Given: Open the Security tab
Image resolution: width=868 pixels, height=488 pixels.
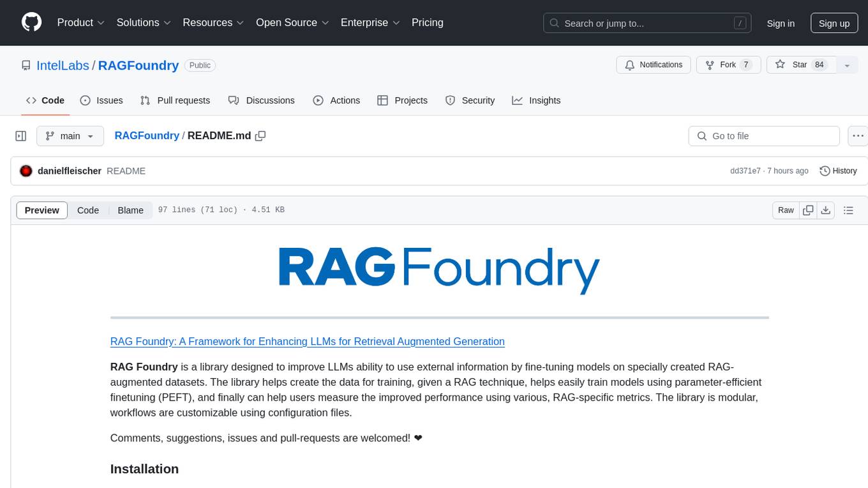Looking at the screenshot, I should [470, 100].
